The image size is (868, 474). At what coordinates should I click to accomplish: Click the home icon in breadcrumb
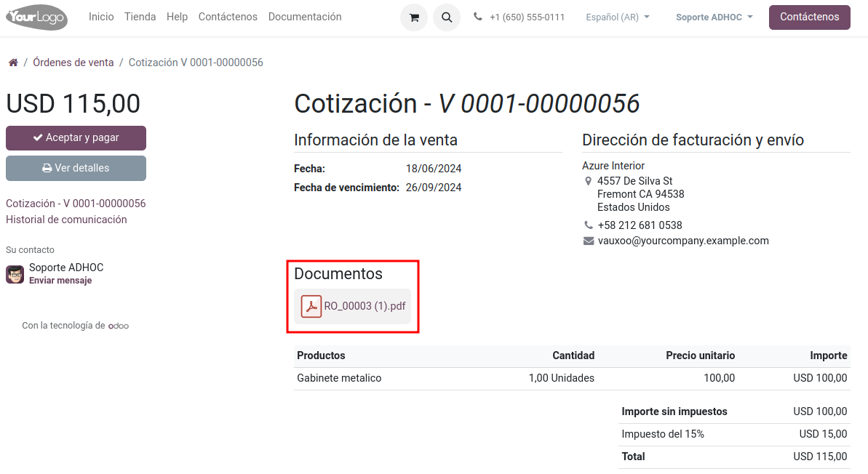tap(13, 63)
